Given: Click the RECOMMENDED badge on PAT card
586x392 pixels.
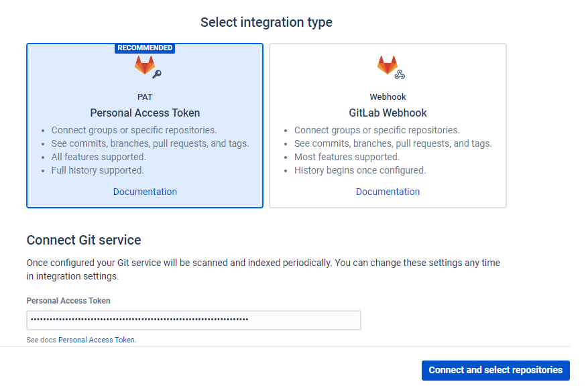Looking at the screenshot, I should click(145, 48).
